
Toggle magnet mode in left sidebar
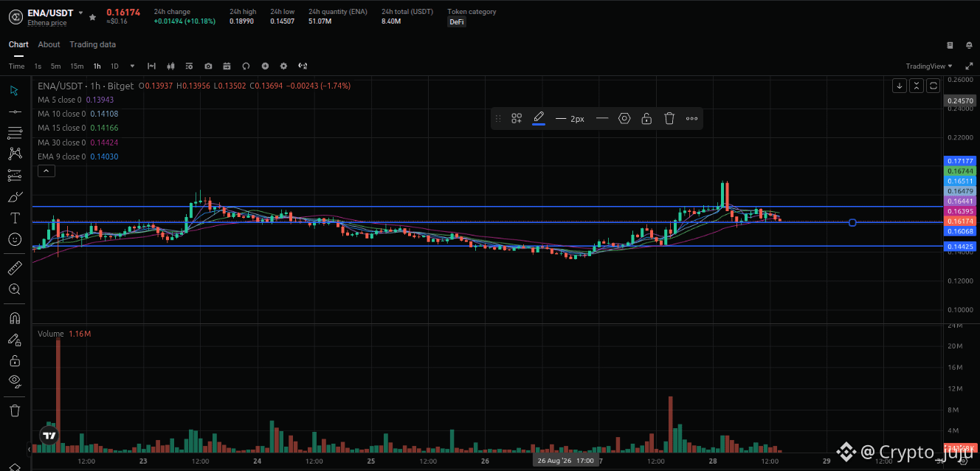14,318
